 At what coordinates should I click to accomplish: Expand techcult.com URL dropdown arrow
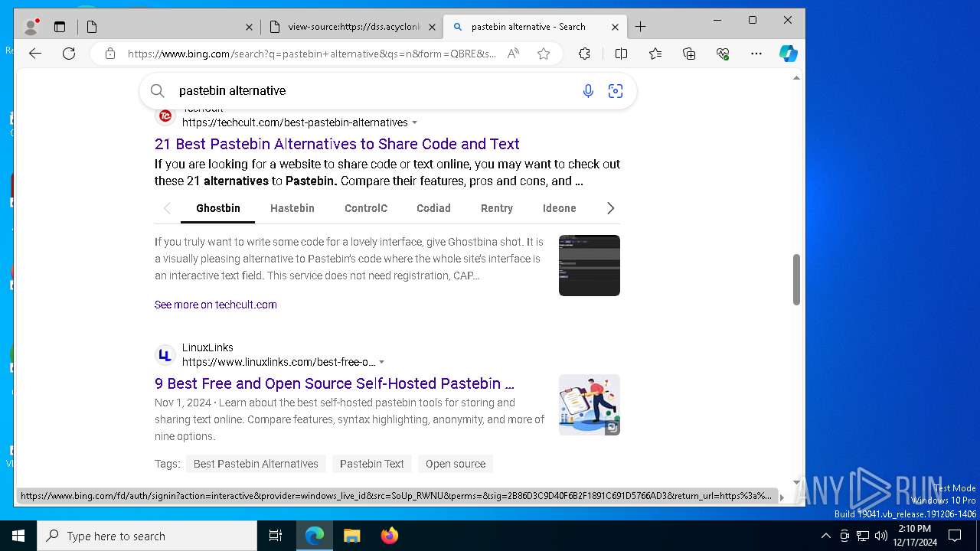coord(415,123)
